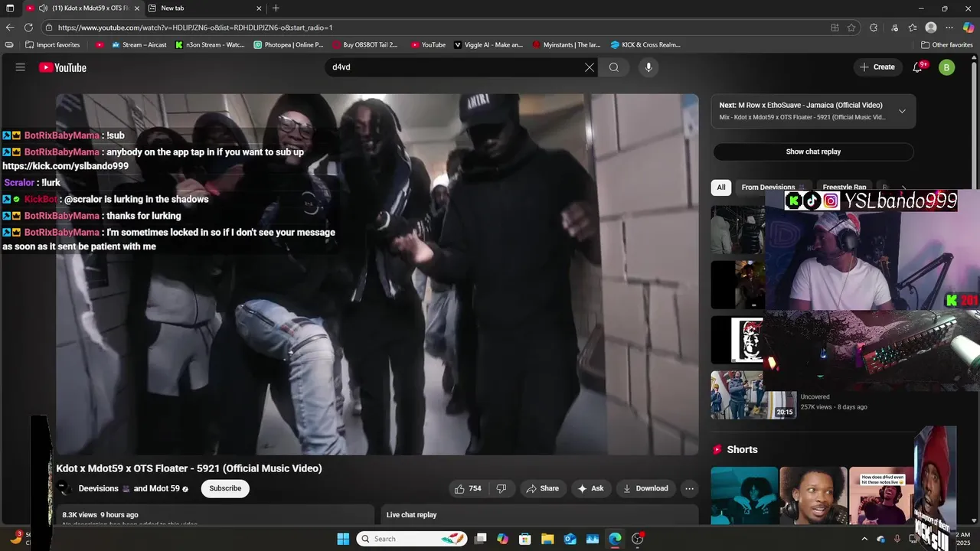Open Edge settings and more menu
The height and width of the screenshot is (551, 980).
949,28
